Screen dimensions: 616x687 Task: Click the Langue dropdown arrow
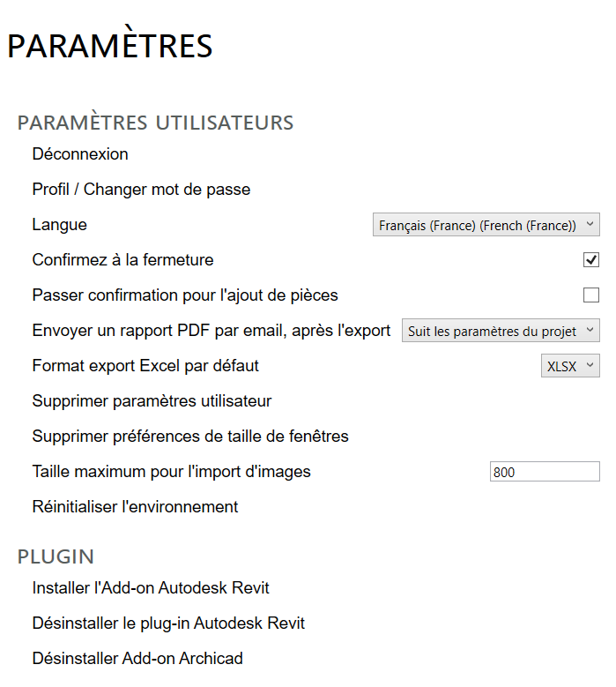pos(590,225)
